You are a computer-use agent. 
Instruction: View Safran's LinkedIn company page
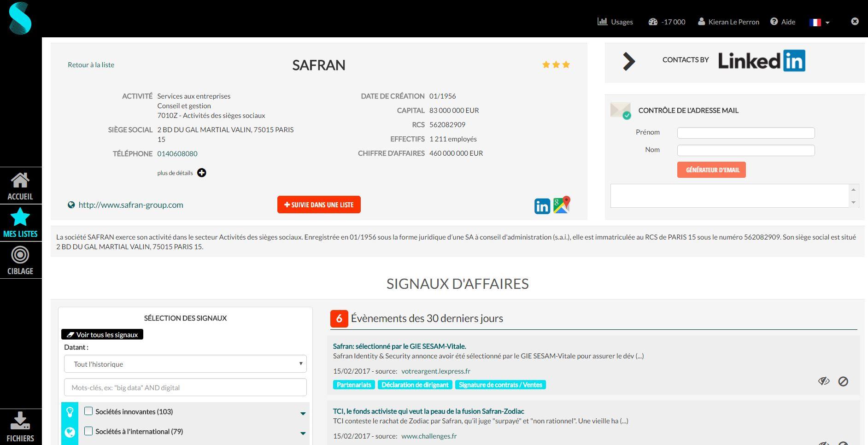[542, 206]
